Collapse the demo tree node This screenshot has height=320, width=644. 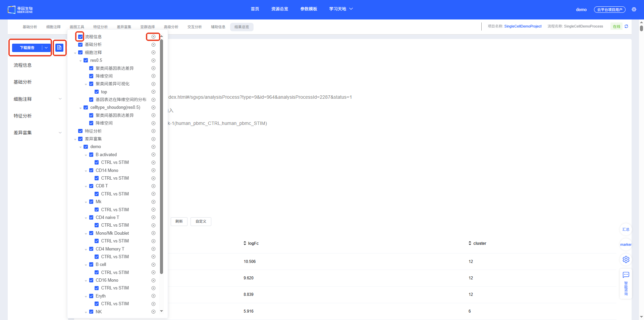pos(80,147)
